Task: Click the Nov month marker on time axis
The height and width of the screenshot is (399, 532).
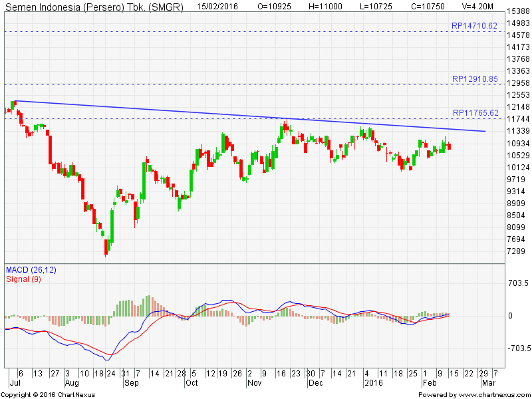Action: point(254,384)
